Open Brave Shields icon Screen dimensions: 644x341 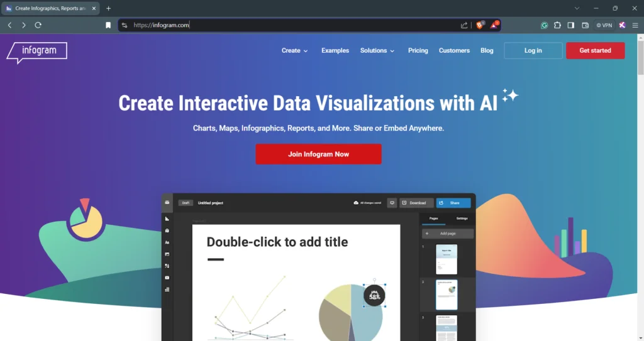pyautogui.click(x=480, y=24)
